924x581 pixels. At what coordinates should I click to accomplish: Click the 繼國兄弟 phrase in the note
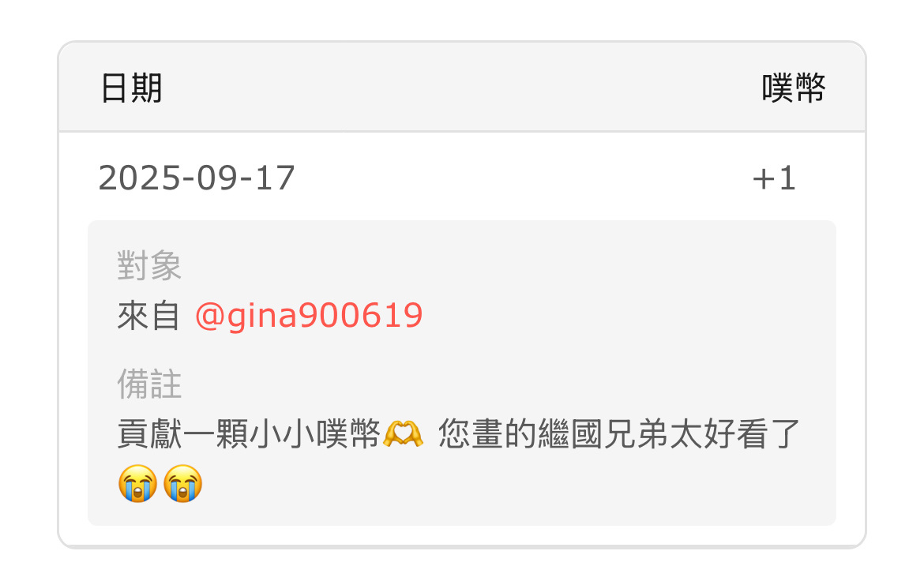tap(605, 434)
